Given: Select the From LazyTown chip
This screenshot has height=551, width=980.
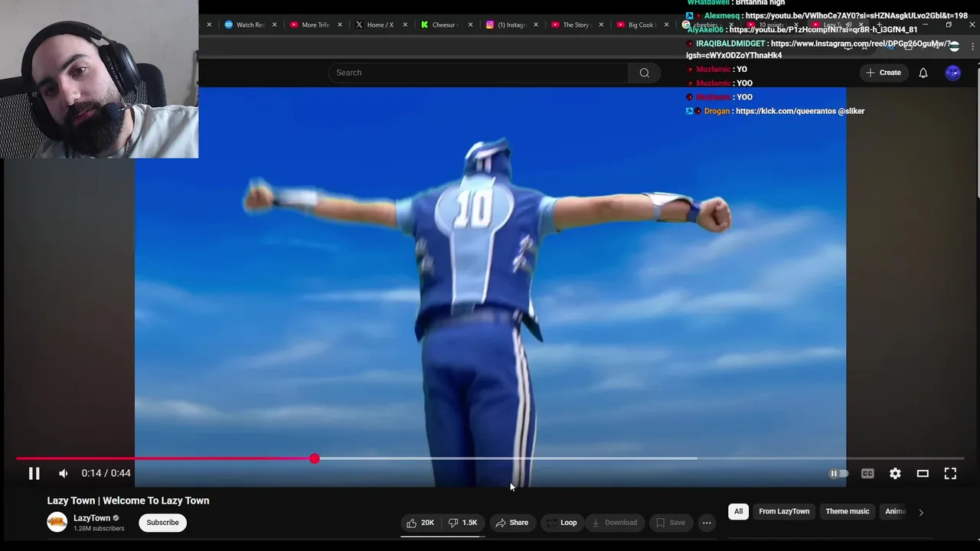Looking at the screenshot, I should point(784,511).
